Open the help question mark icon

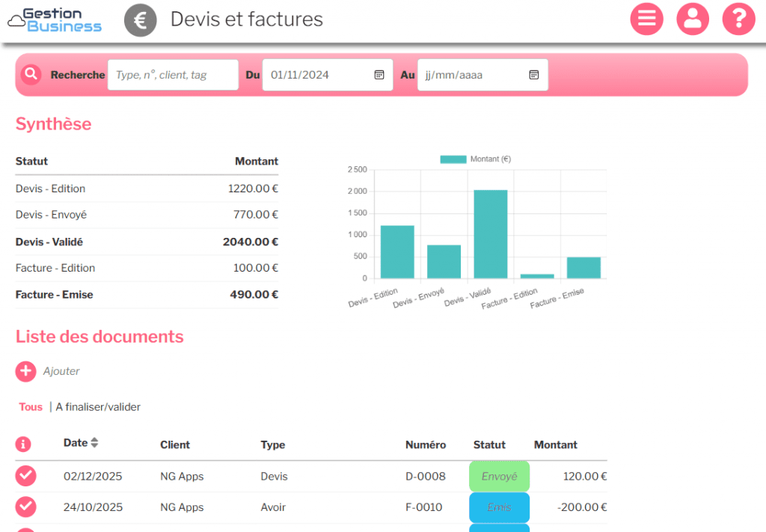[738, 19]
